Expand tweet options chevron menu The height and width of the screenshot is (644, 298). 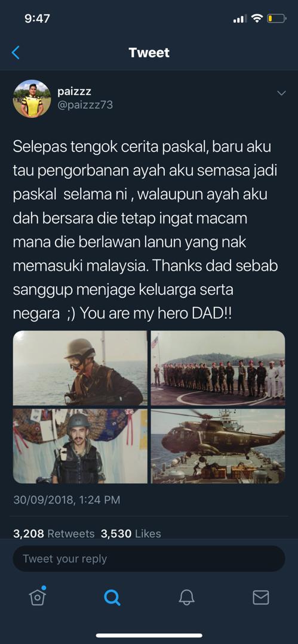281,93
